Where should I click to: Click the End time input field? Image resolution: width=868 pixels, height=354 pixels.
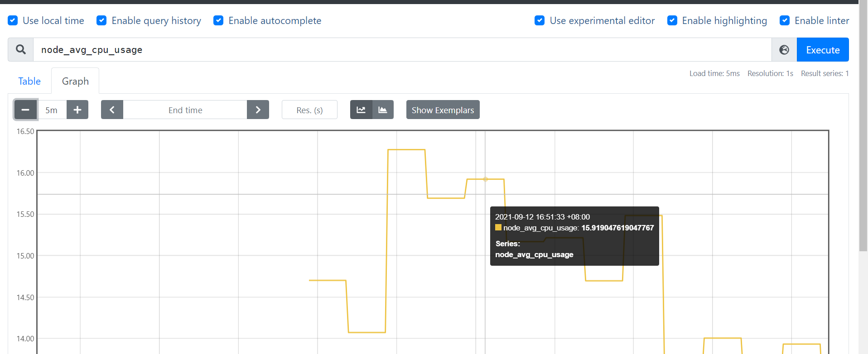(185, 110)
